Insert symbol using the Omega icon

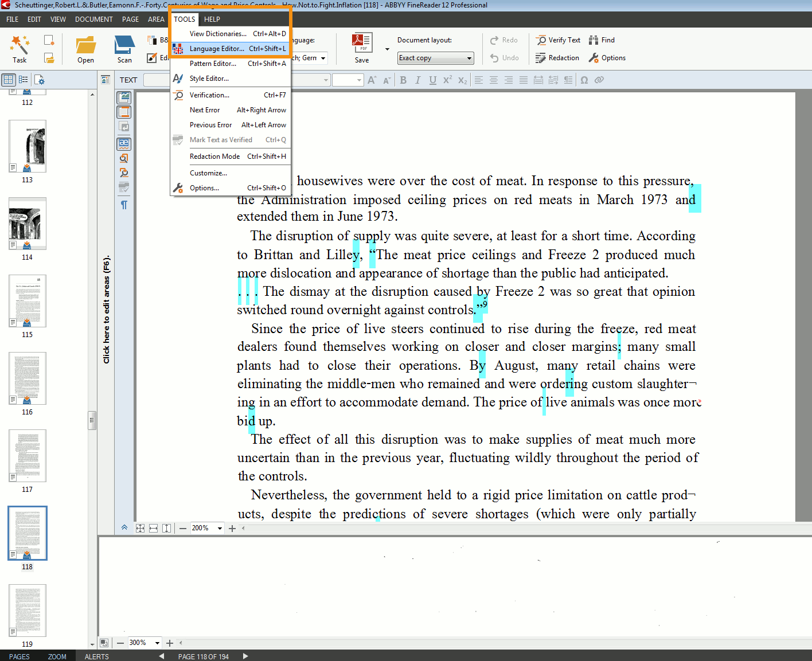(584, 80)
